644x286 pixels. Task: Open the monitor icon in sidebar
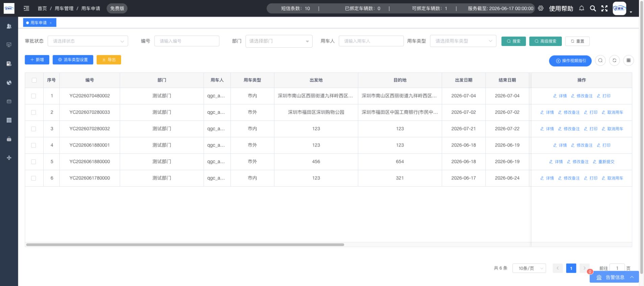coord(9,45)
